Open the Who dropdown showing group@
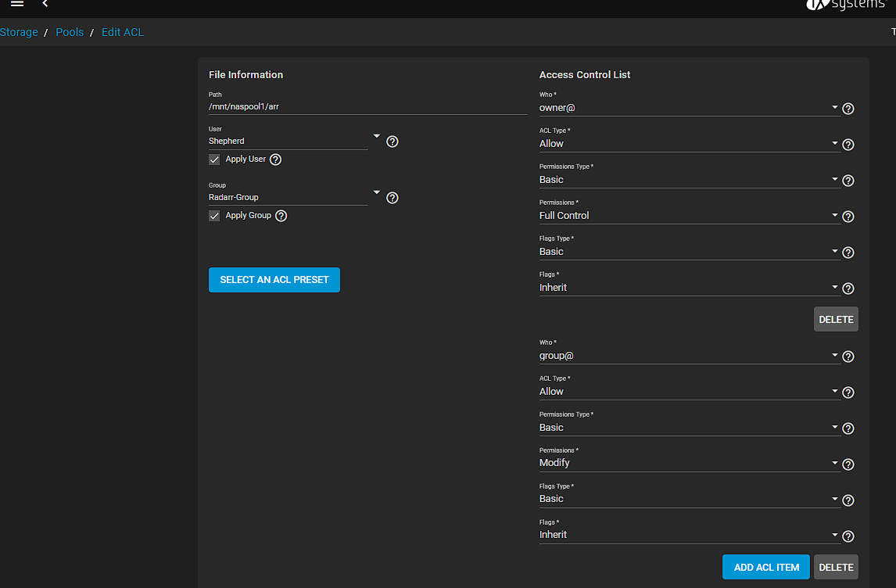 click(689, 356)
